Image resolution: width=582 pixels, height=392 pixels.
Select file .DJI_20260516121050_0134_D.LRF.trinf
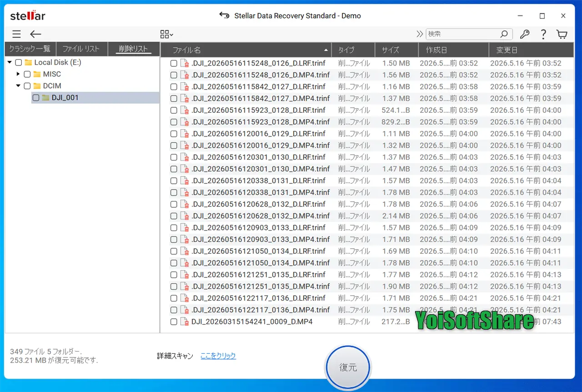[258, 251]
